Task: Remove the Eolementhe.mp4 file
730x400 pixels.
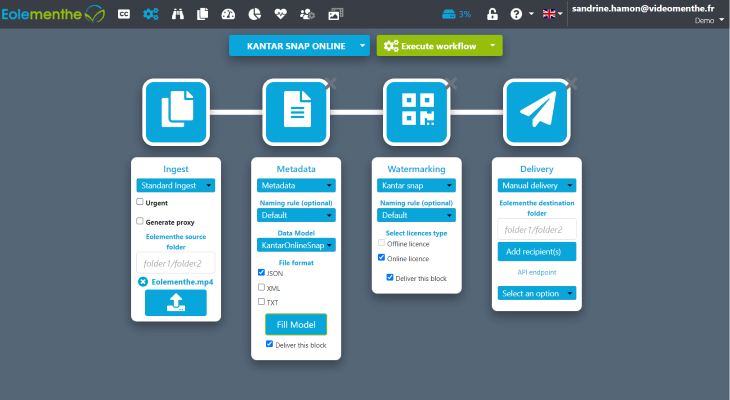Action: [143, 282]
